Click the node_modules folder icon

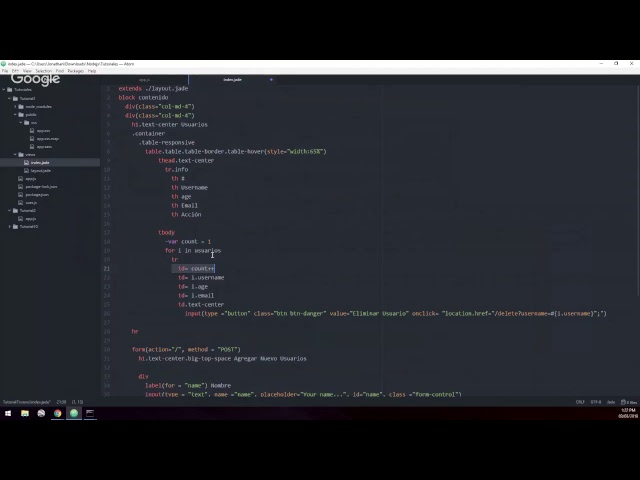click(x=21, y=107)
